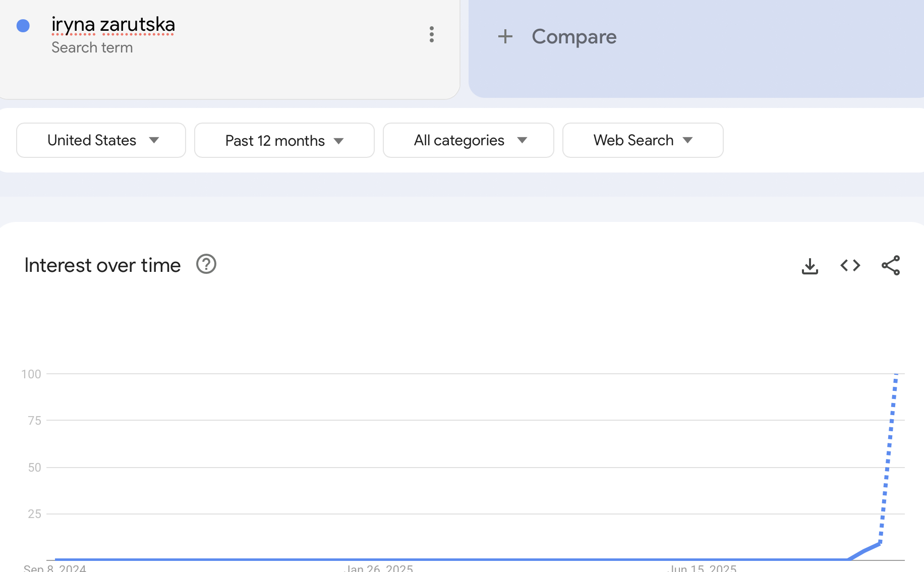Edit the iryna zarutska search term
This screenshot has height=572, width=924.
[x=113, y=24]
